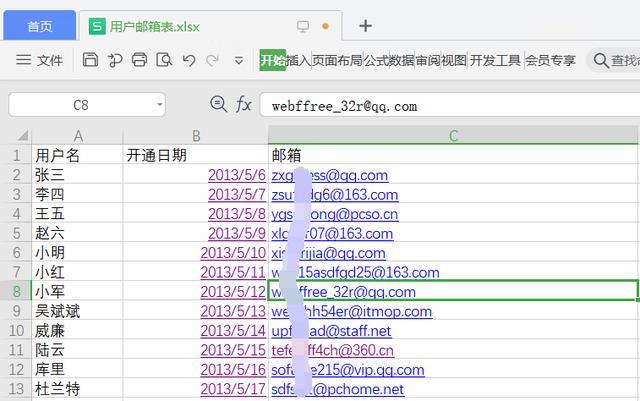Viewport: 640px width, 401px height.
Task: Expand the quick access toolbar dropdown
Action: point(239,61)
